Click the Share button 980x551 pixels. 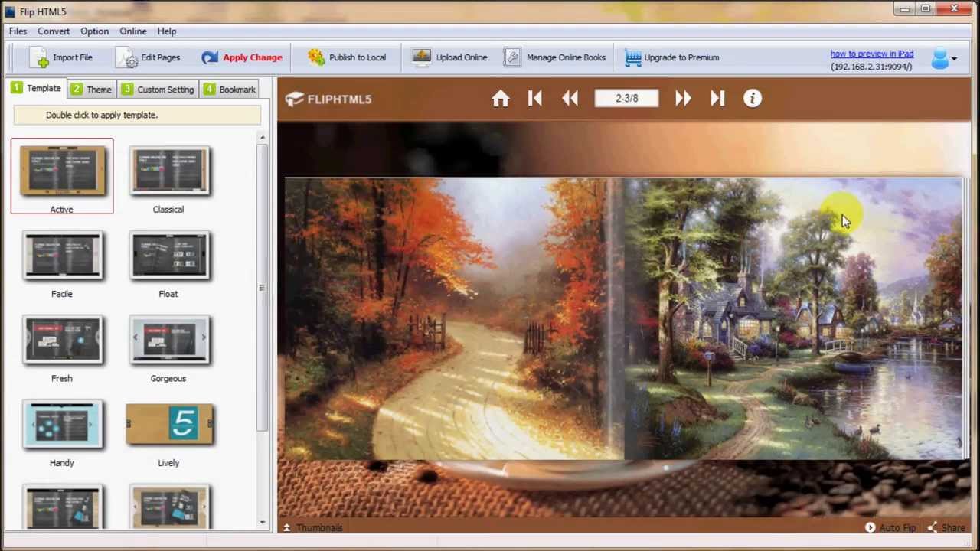click(946, 528)
